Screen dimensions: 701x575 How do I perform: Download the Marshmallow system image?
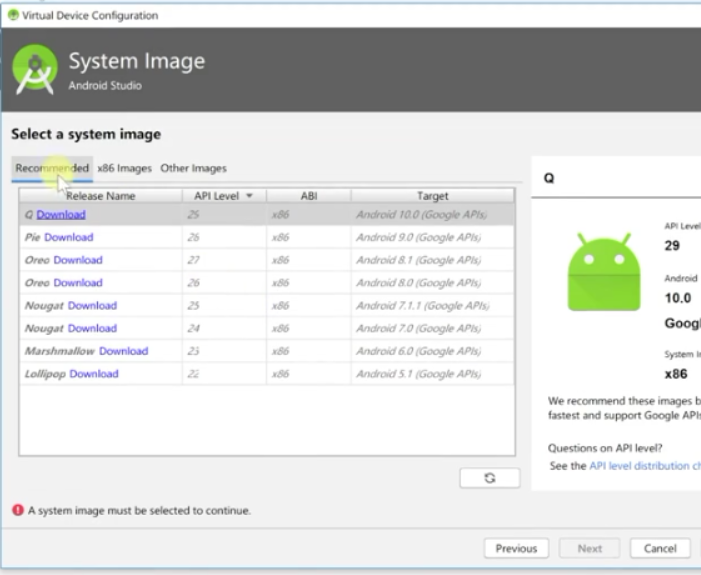tap(123, 351)
